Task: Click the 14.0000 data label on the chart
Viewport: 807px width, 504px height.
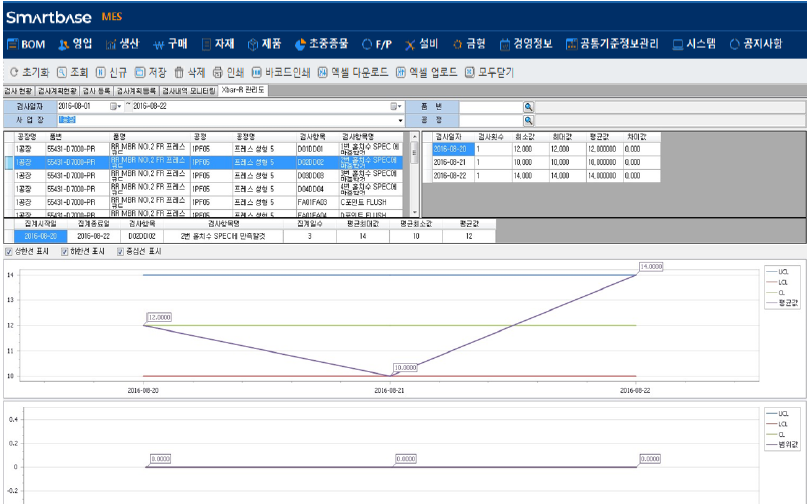Action: [651, 267]
